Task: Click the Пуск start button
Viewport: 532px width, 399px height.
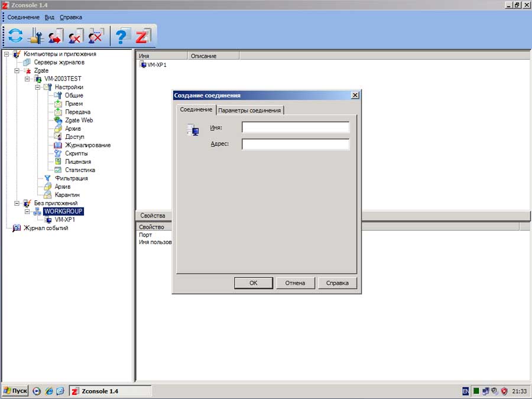Action: 15,391
